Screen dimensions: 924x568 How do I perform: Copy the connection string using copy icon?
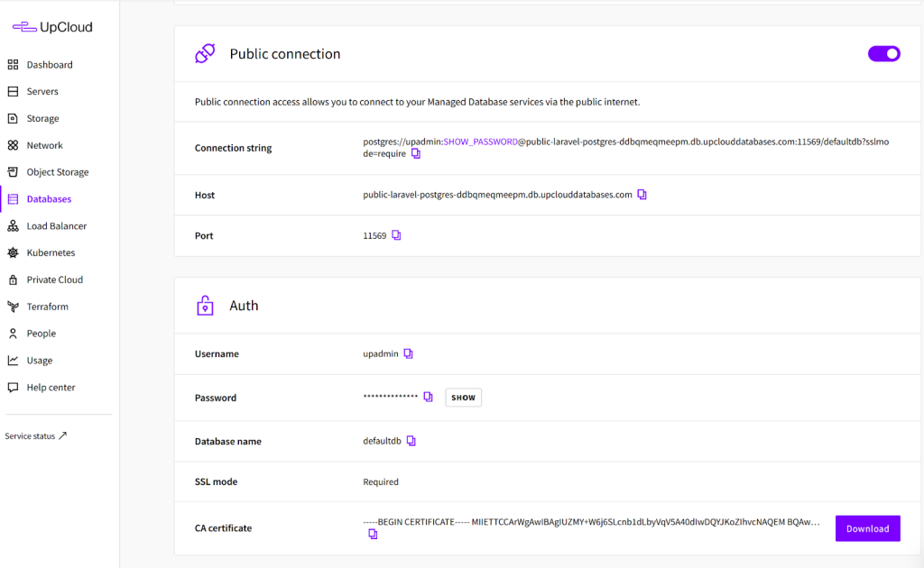[416, 154]
